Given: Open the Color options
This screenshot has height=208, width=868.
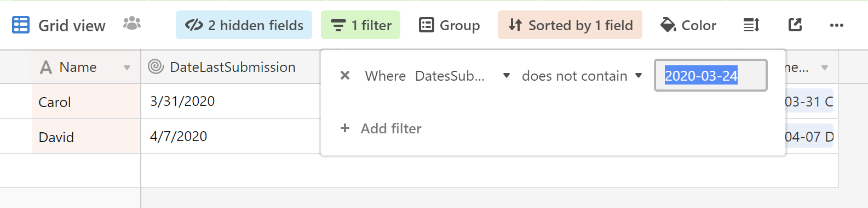Looking at the screenshot, I should coord(689,25).
